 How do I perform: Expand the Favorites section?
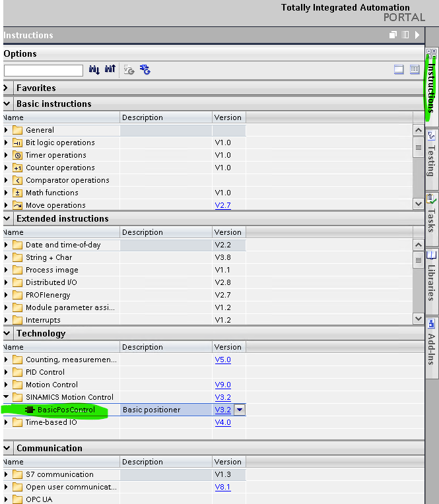7,88
